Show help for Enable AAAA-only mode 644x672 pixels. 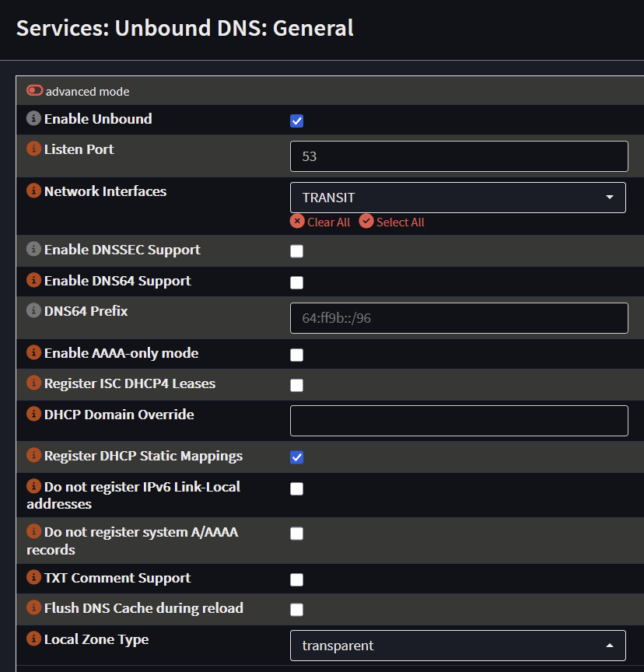(33, 353)
